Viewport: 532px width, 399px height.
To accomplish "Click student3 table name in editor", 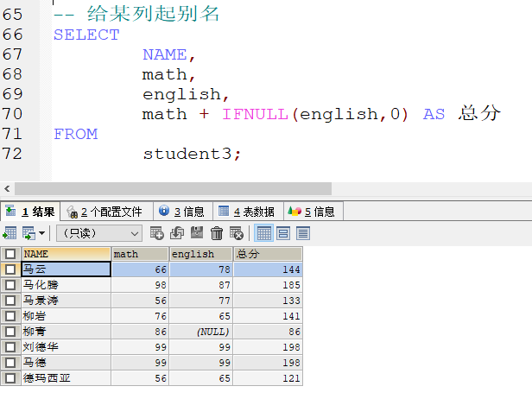I will [187, 154].
